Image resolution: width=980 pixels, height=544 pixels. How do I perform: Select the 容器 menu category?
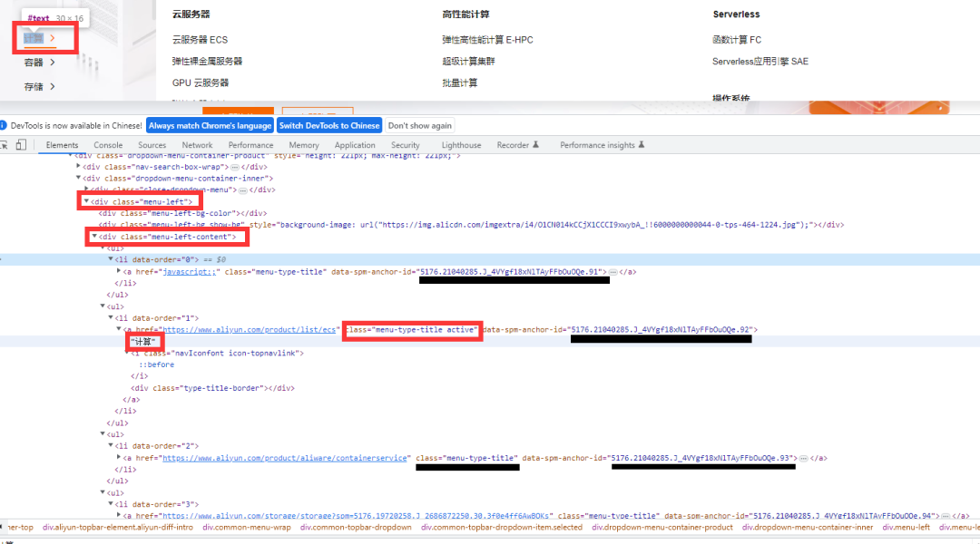pos(34,62)
